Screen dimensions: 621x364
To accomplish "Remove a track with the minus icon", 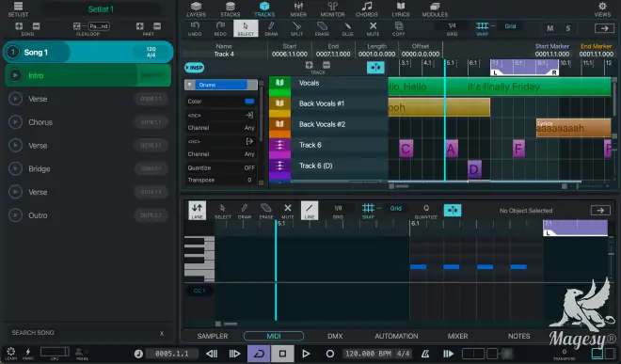I will [326, 65].
